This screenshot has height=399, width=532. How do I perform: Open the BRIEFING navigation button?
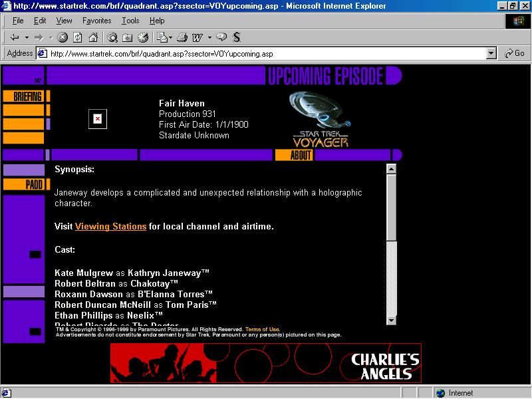24,96
